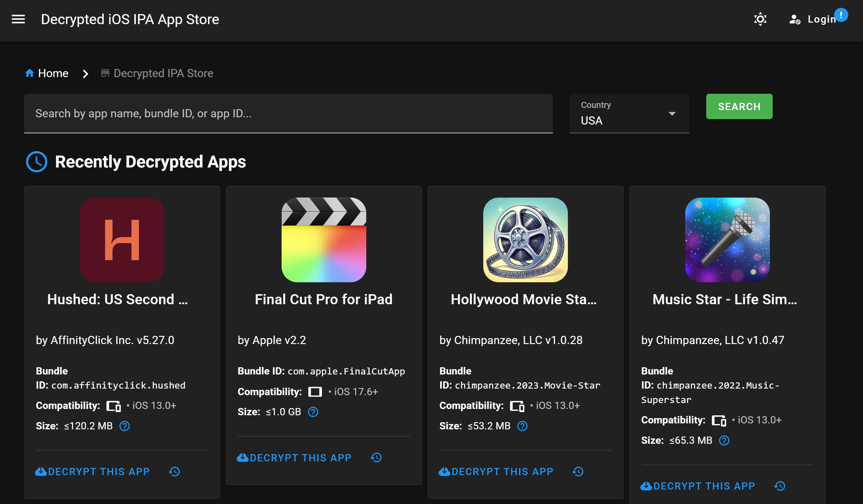The height and width of the screenshot is (504, 863).
Task: Click the Home house icon
Action: [x=30, y=73]
